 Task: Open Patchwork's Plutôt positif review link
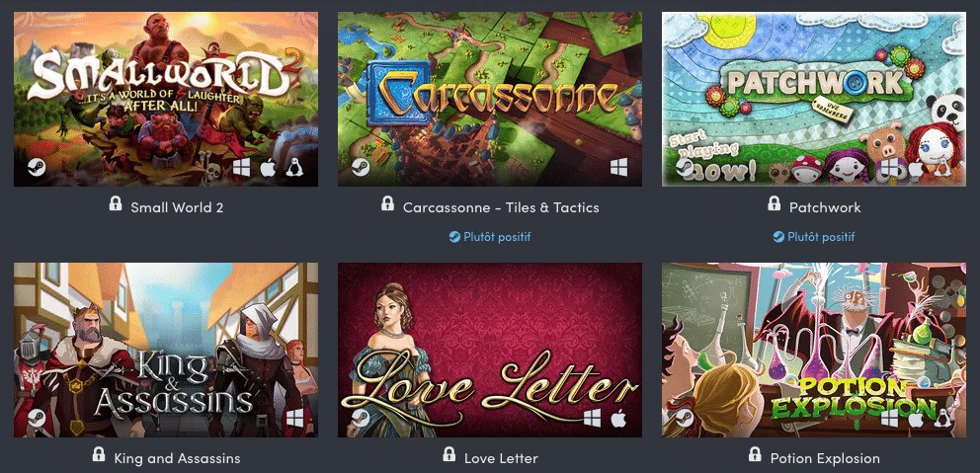click(814, 237)
